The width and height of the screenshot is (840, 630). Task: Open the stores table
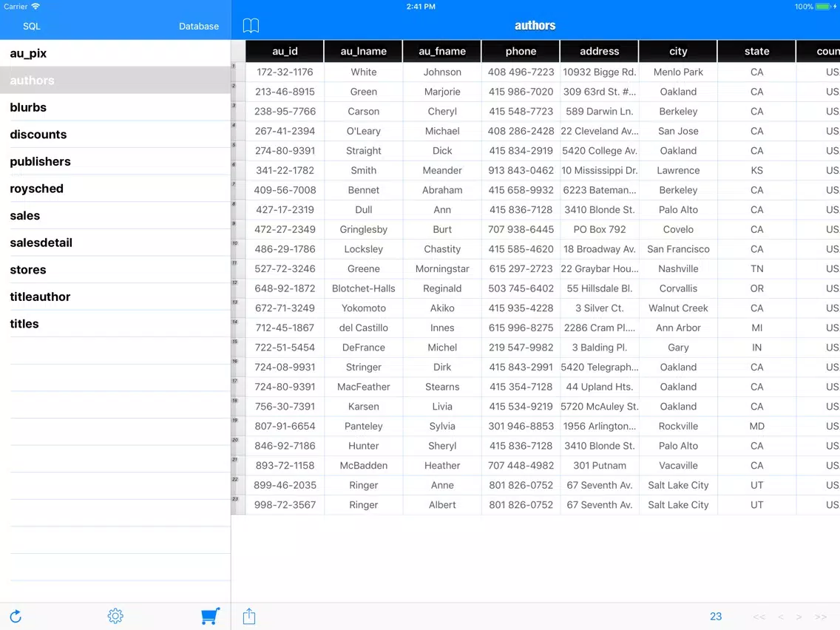115,269
